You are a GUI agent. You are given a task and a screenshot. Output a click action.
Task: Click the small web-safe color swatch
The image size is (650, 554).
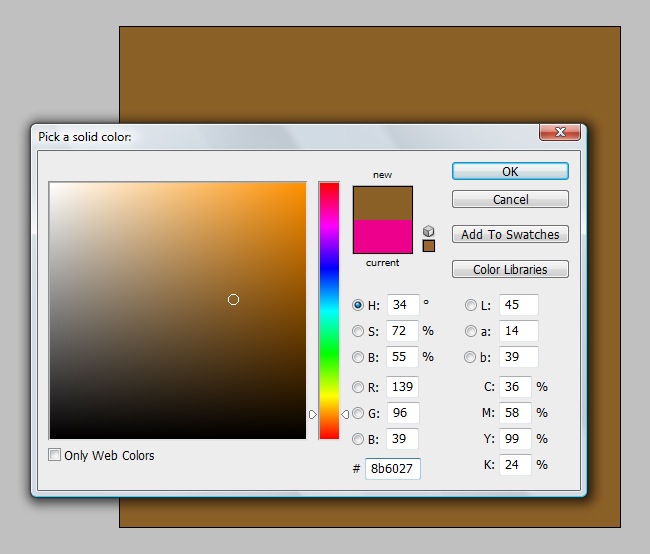tap(429, 246)
